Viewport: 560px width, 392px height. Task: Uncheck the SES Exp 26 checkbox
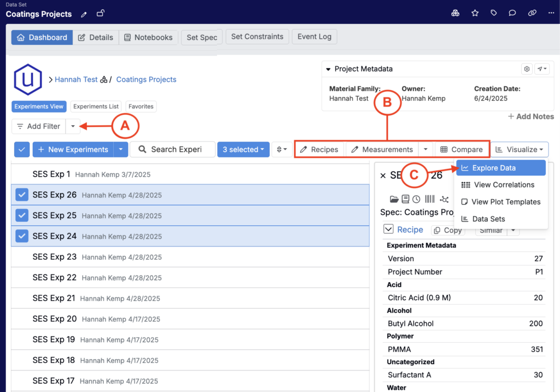22,195
